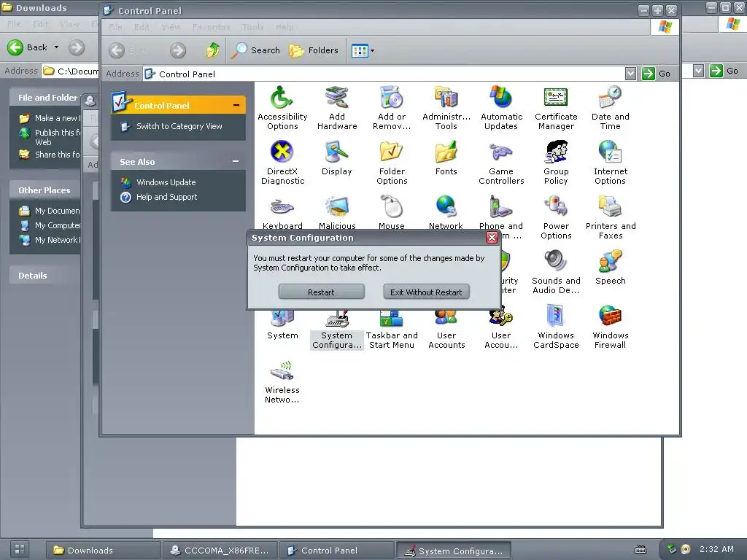
Task: Open Network Connections globe icon
Action: coord(446,212)
